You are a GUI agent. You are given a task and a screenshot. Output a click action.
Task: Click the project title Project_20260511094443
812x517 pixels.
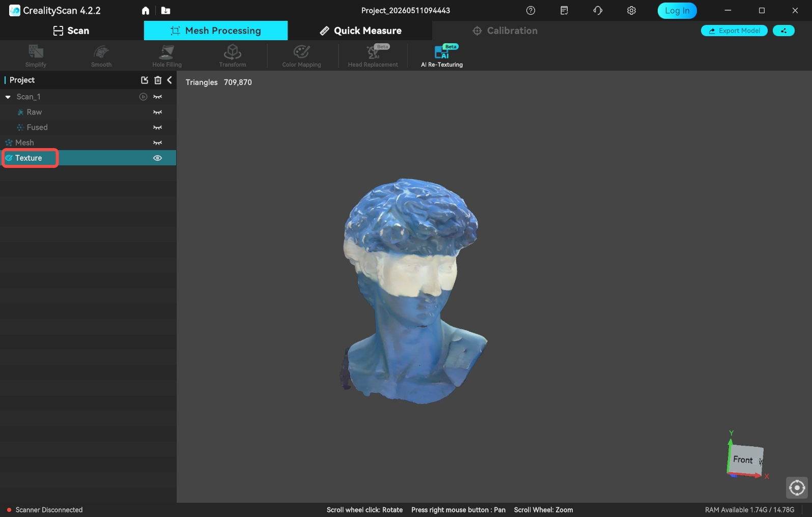[406, 11]
